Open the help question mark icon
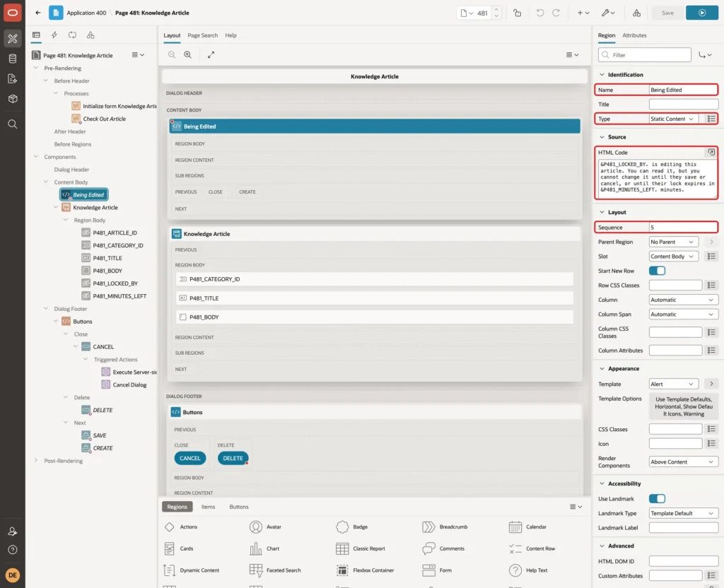Screen dimensions: 724x588 [13, 550]
